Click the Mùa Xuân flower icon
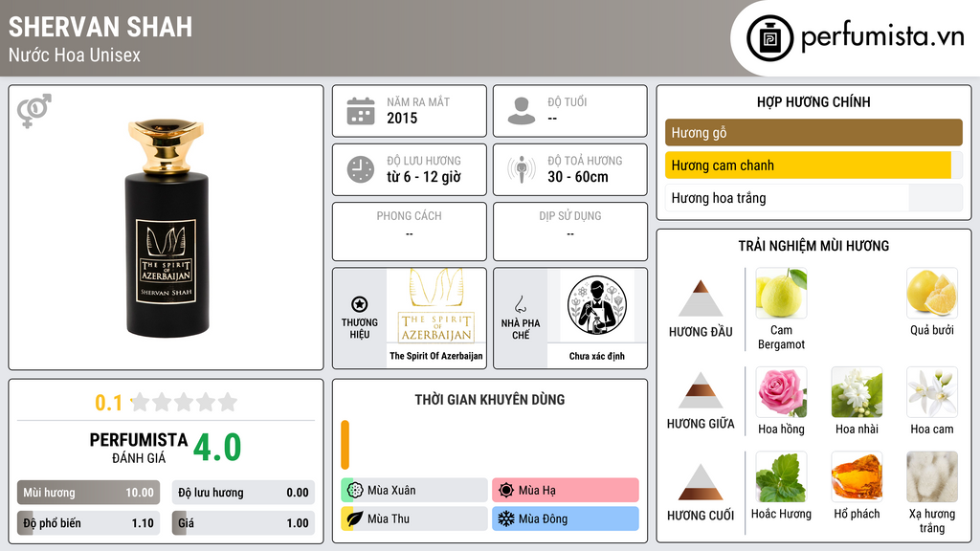The image size is (980, 551). (355, 490)
